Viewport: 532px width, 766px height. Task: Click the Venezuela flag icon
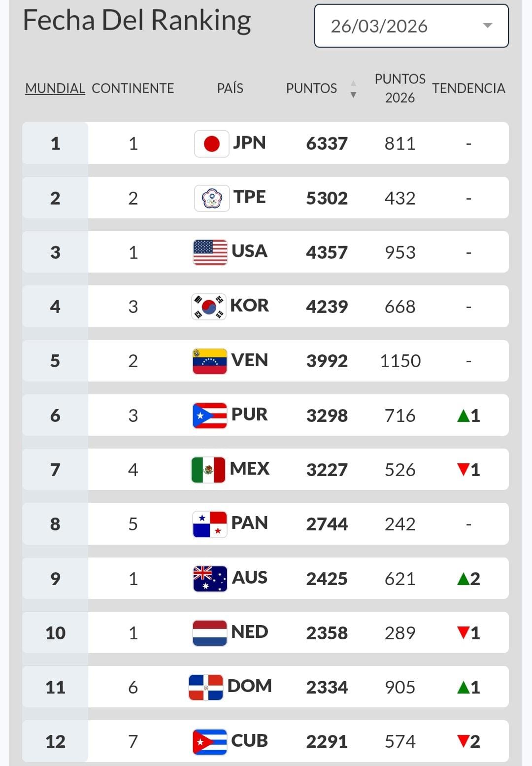click(x=210, y=361)
